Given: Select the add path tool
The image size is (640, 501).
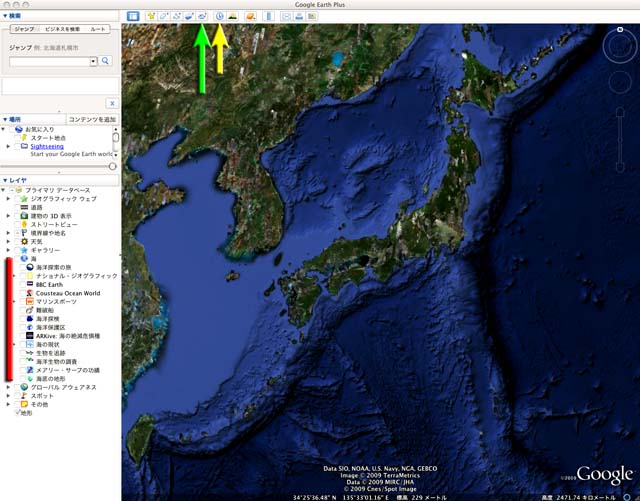Looking at the screenshot, I should coord(176,16).
